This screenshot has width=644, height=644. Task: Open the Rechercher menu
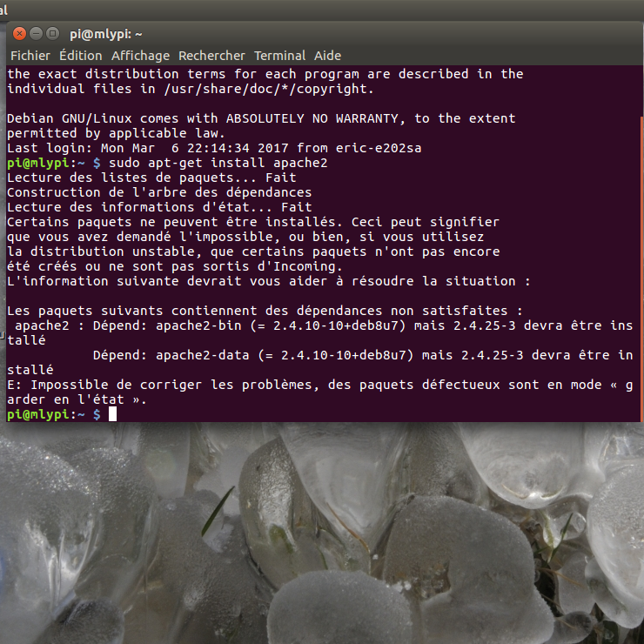pyautogui.click(x=211, y=56)
